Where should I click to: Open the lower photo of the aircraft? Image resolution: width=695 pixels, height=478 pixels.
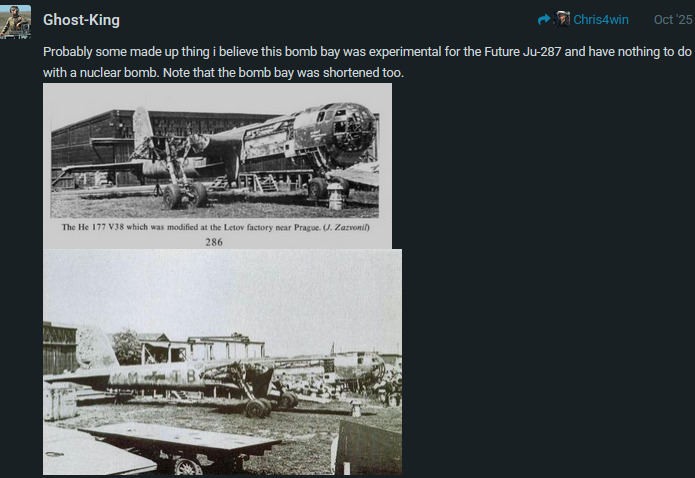223,362
